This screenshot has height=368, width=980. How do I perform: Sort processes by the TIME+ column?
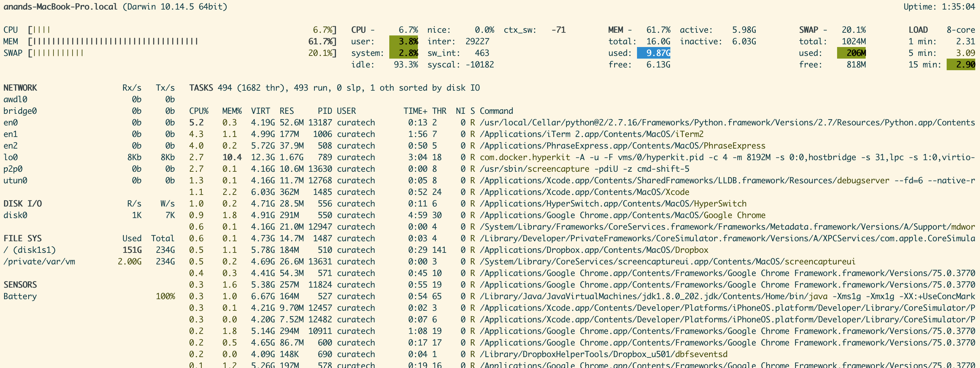415,111
